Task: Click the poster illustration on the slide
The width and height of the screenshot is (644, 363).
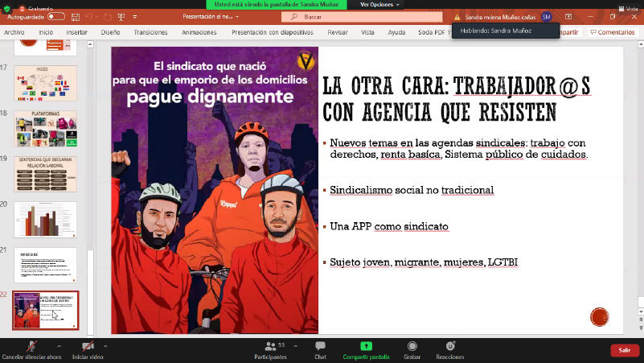Action: tap(215, 190)
